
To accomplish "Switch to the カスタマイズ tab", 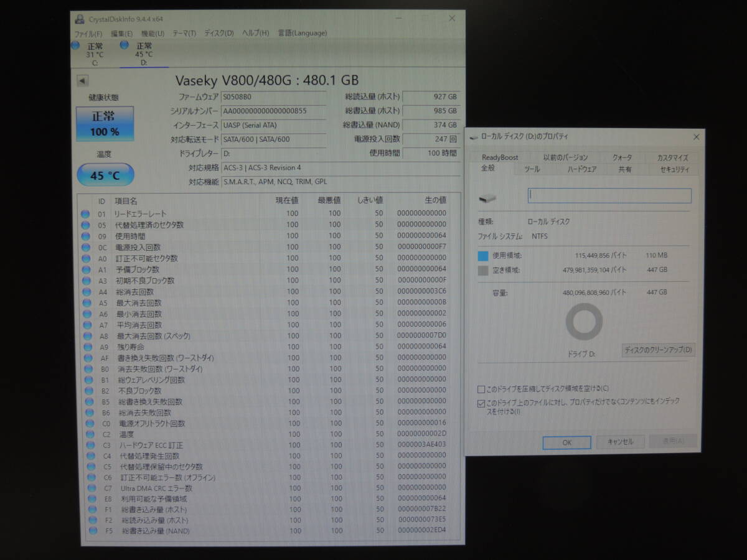I will pyautogui.click(x=672, y=158).
